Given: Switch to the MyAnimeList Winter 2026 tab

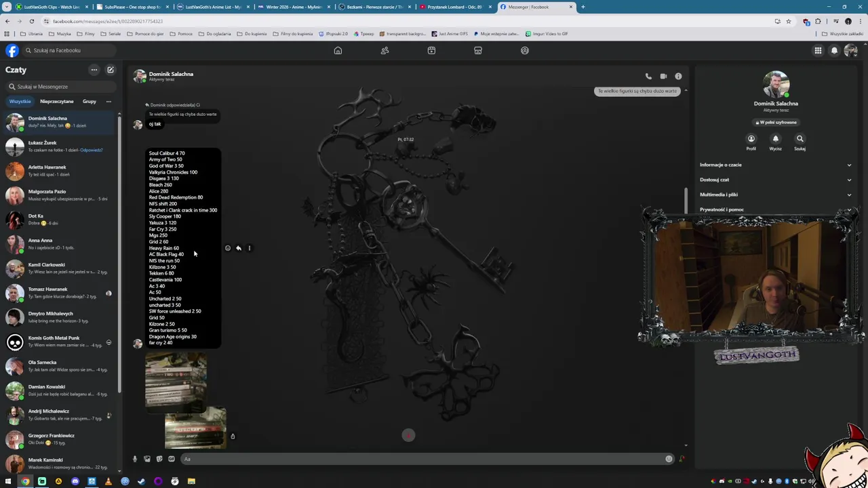Looking at the screenshot, I should (293, 7).
